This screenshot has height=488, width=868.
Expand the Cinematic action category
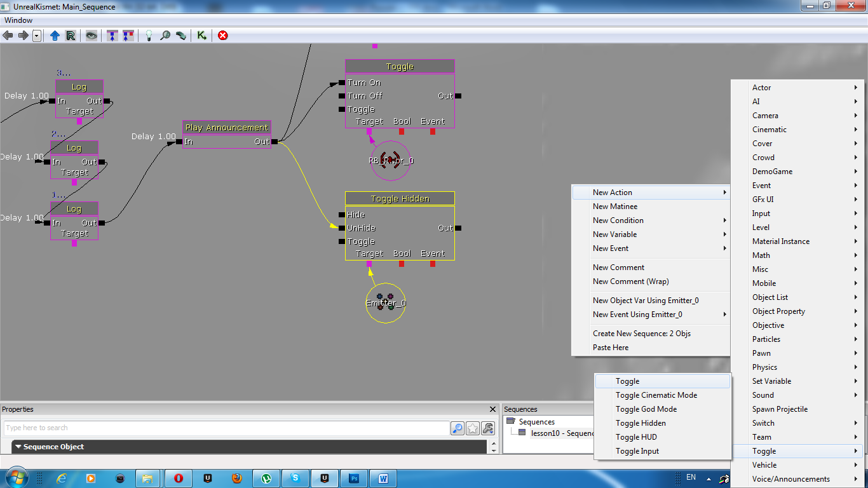coord(797,130)
